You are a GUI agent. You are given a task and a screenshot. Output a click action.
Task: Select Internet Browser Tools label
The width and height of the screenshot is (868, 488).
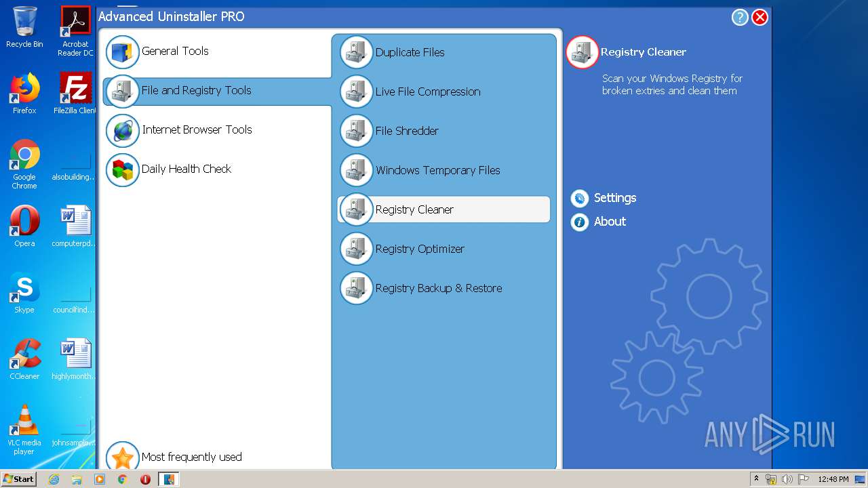pyautogui.click(x=197, y=129)
